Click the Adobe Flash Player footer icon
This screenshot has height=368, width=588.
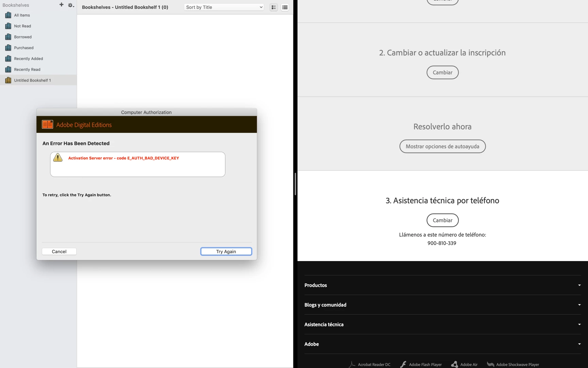pyautogui.click(x=403, y=364)
